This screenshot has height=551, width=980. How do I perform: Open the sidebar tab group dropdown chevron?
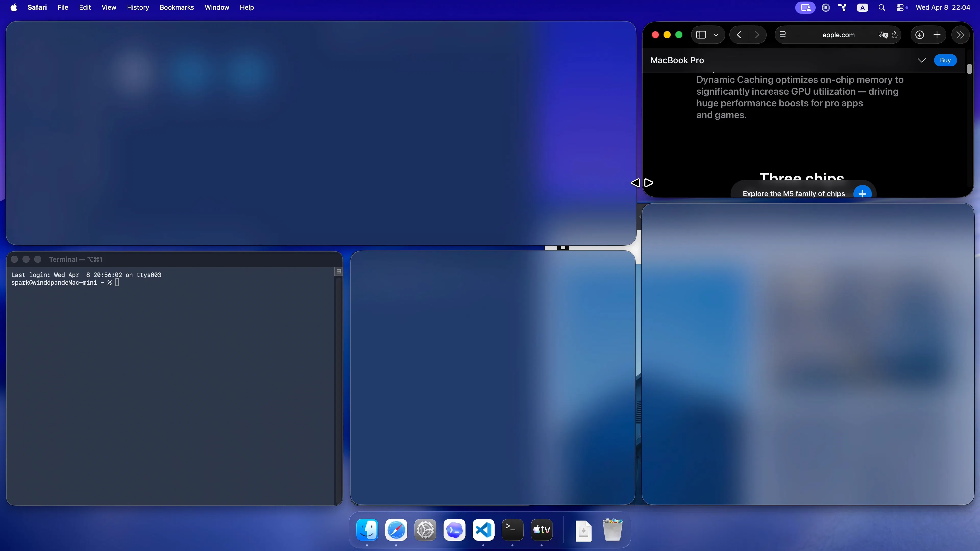[x=716, y=35]
